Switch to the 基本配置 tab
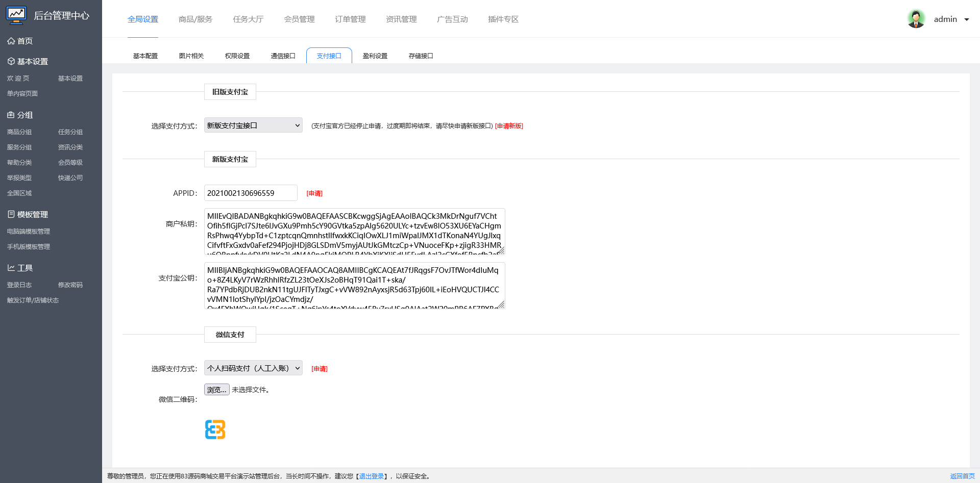 click(x=145, y=56)
